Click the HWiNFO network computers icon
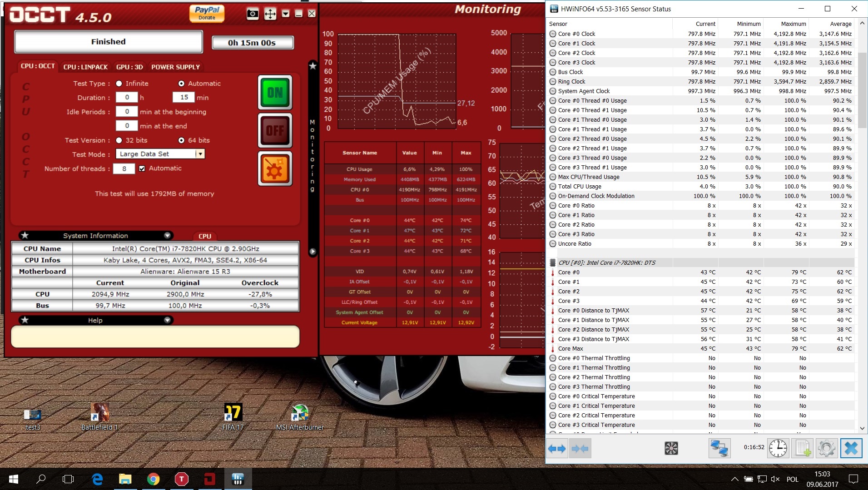This screenshot has width=868, height=490. (x=719, y=448)
